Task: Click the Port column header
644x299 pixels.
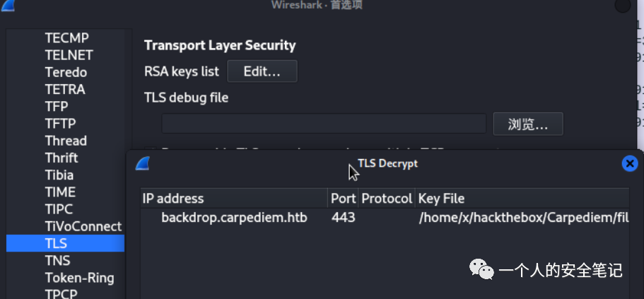Action: [343, 199]
